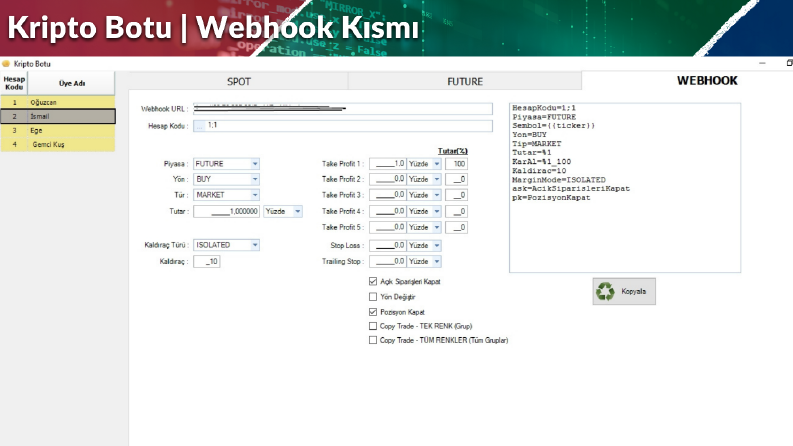Click the small icon beside the Hesap Kodu field
The height and width of the screenshot is (446, 793).
199,126
